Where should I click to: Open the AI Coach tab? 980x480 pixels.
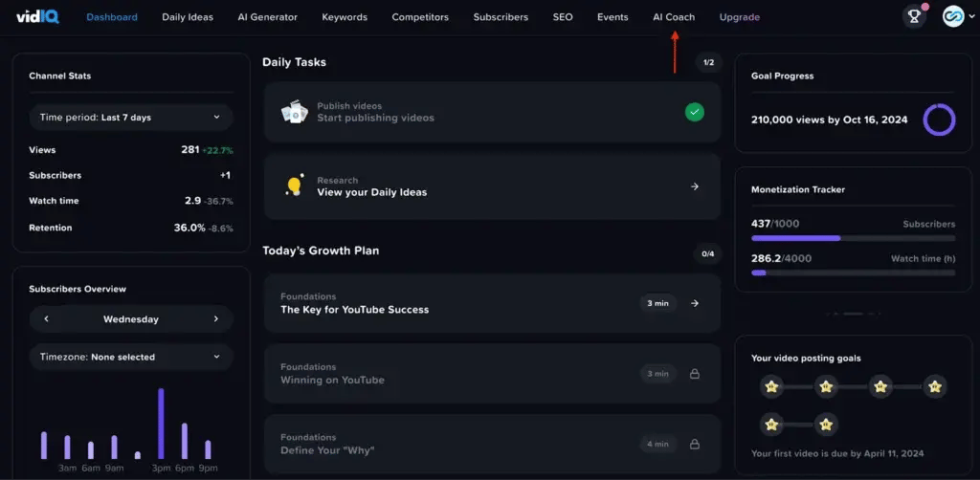[674, 17]
